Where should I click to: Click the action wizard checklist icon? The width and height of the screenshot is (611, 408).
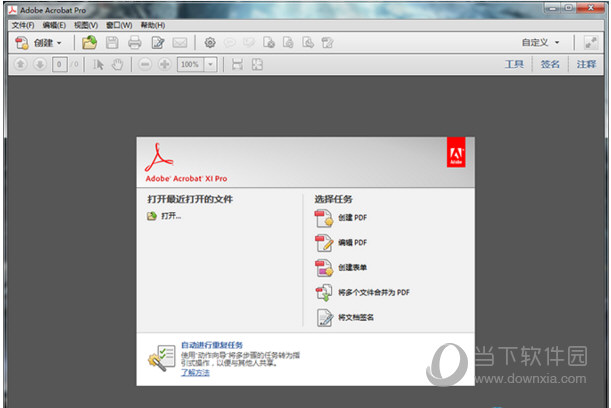(x=162, y=358)
